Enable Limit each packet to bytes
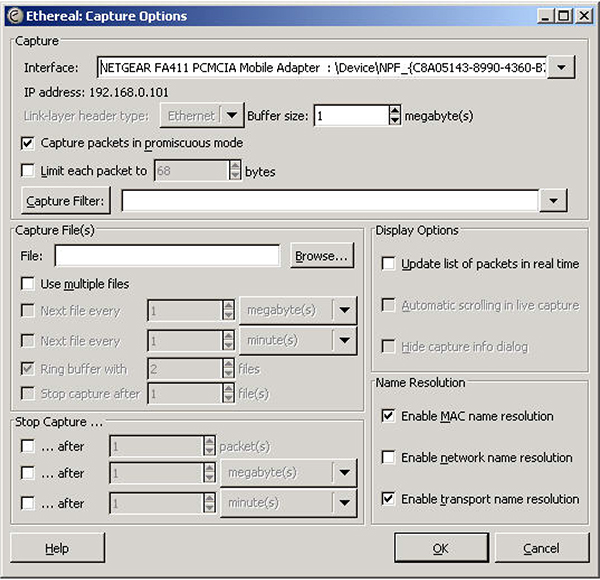This screenshot has height=580, width=600. (x=28, y=170)
